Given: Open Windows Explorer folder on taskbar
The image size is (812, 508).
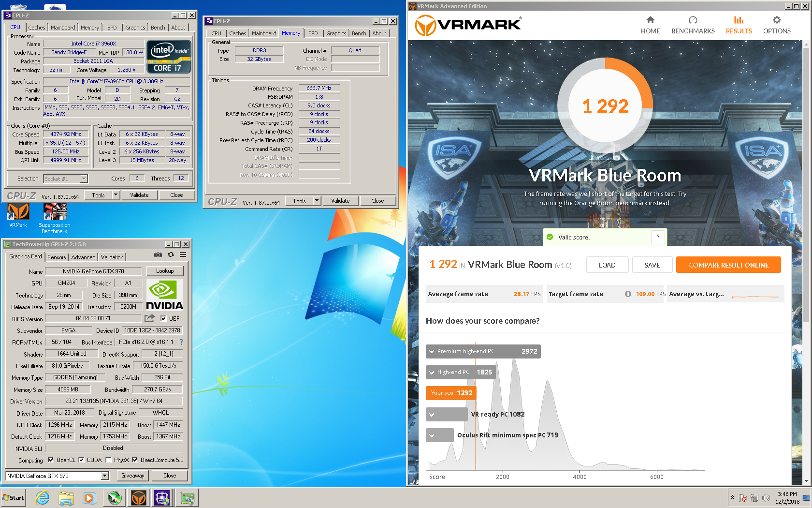Looking at the screenshot, I should pos(66,498).
